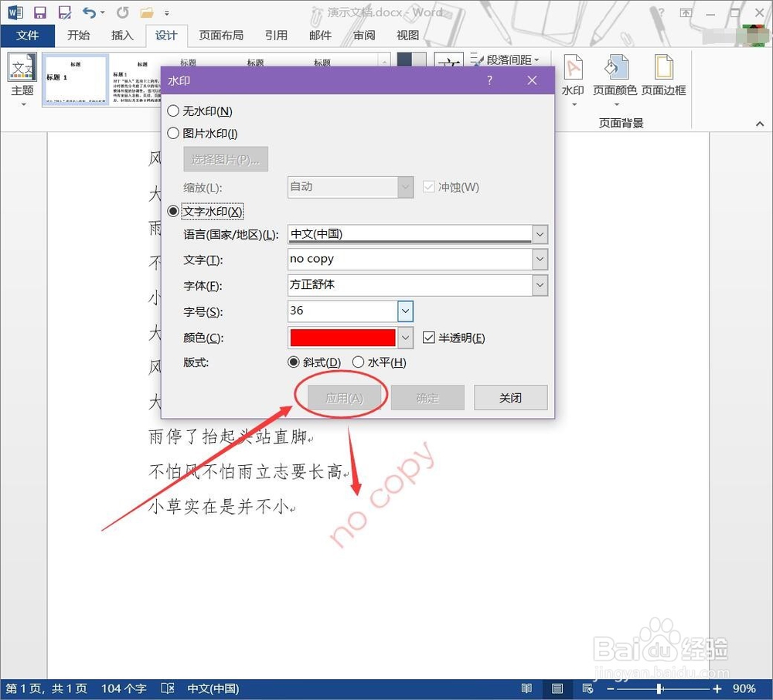Viewport: 773px width, 700px height.
Task: Click the Read Mode icon in status bar
Action: (x=526, y=688)
